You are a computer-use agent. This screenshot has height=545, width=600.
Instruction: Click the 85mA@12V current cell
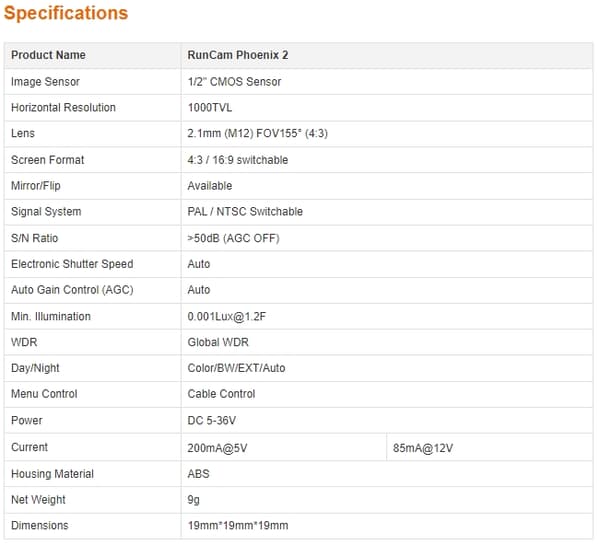pos(490,447)
